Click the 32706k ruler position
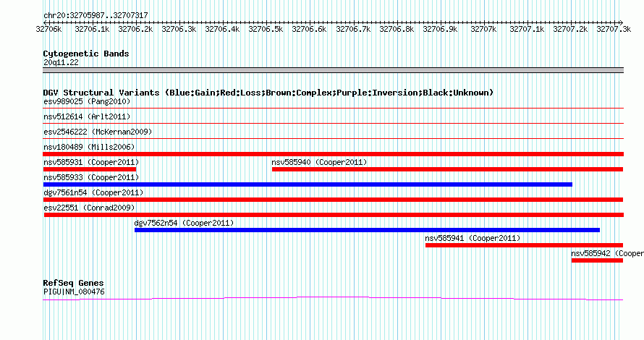644x340 pixels. click(49, 29)
